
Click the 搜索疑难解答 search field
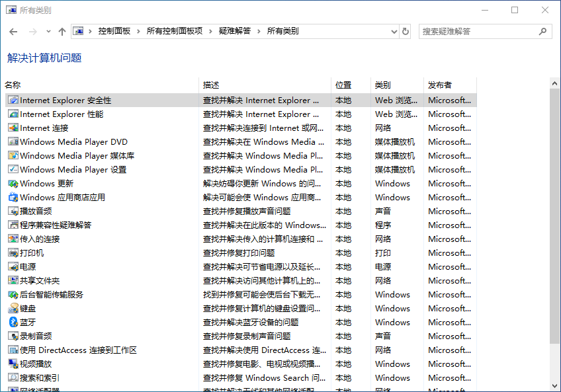click(x=480, y=31)
